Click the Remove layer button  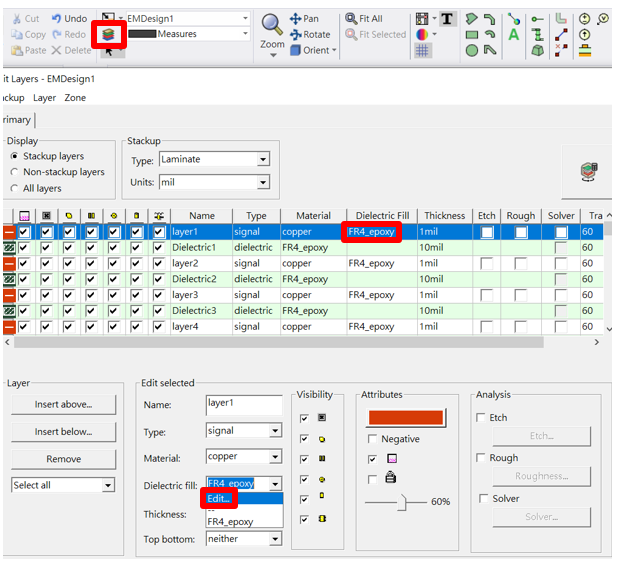point(64,459)
